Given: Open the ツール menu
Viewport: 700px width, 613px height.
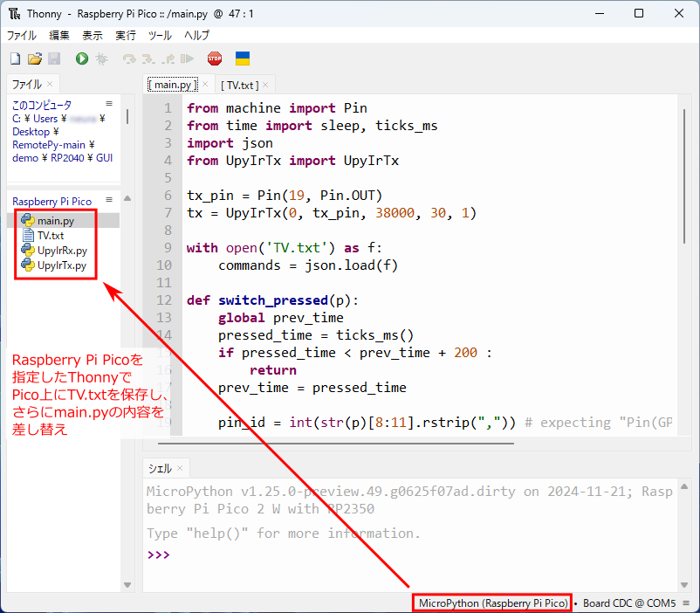Looking at the screenshot, I should (160, 35).
